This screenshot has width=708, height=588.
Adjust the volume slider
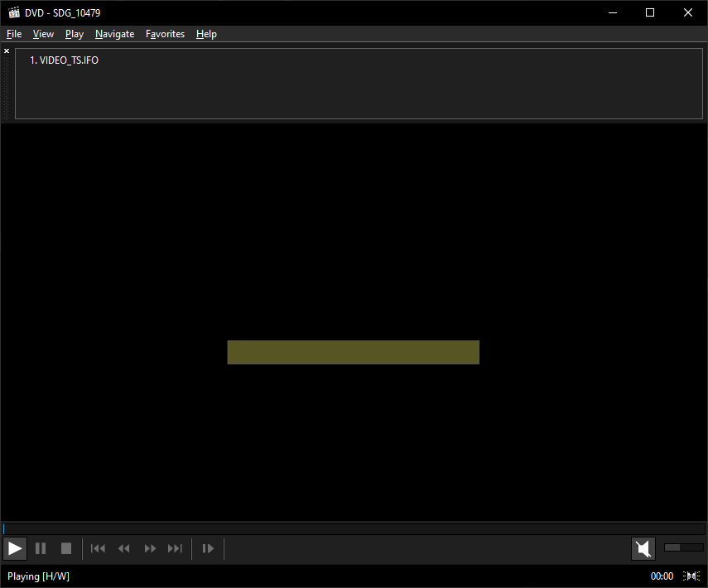tap(682, 547)
